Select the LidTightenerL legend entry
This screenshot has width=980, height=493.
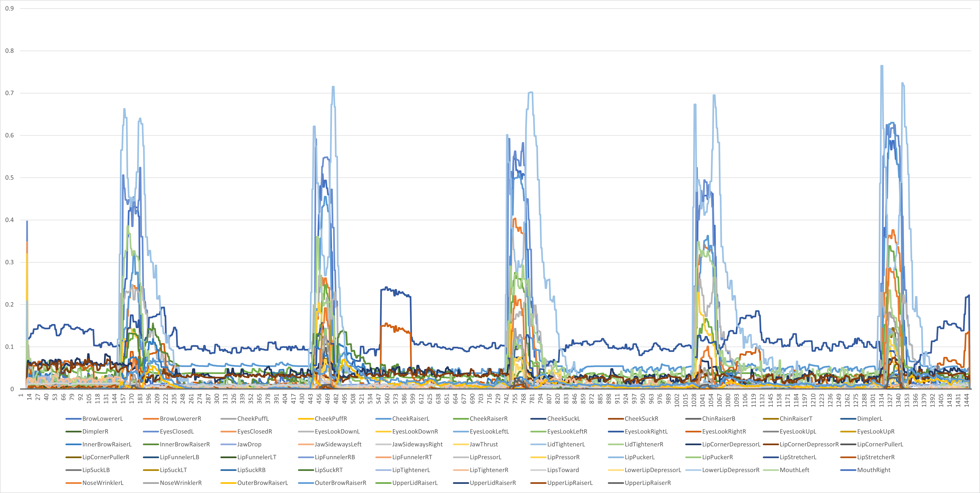pyautogui.click(x=566, y=444)
